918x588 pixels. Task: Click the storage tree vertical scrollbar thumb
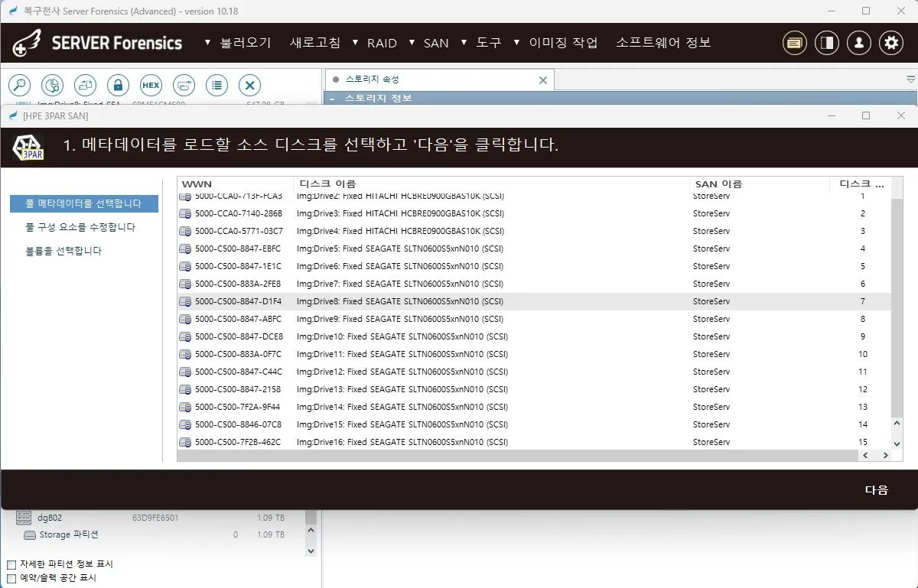click(311, 518)
